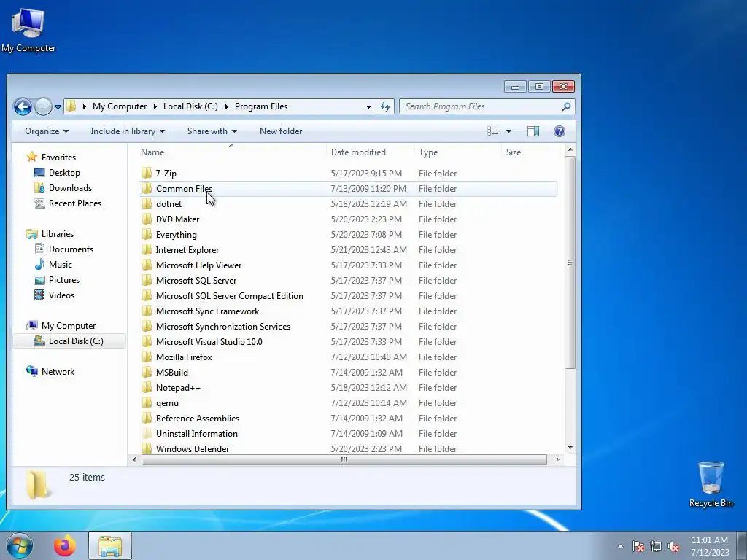Select Network in the navigation pane

coord(58,371)
